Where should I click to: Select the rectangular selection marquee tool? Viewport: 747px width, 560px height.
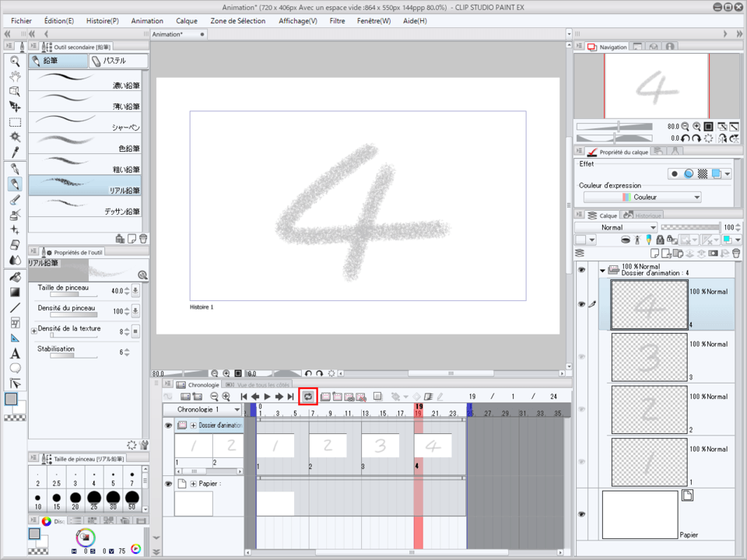point(15,122)
